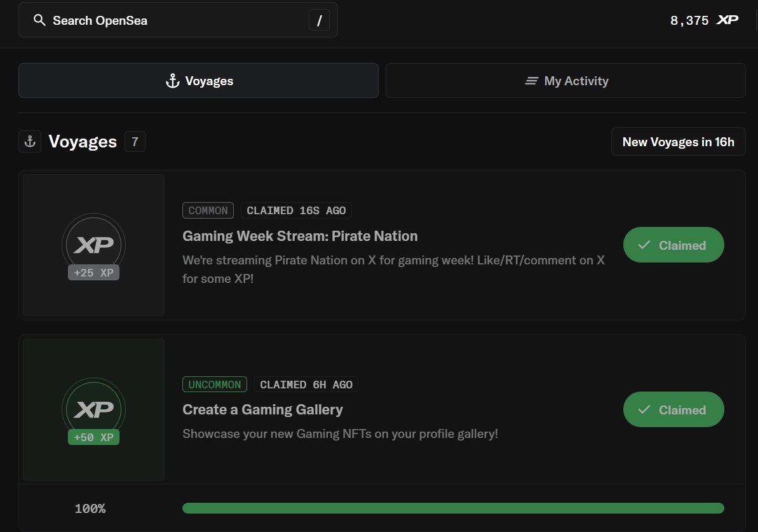Click the anchor icon beside Voyages heading

30,142
